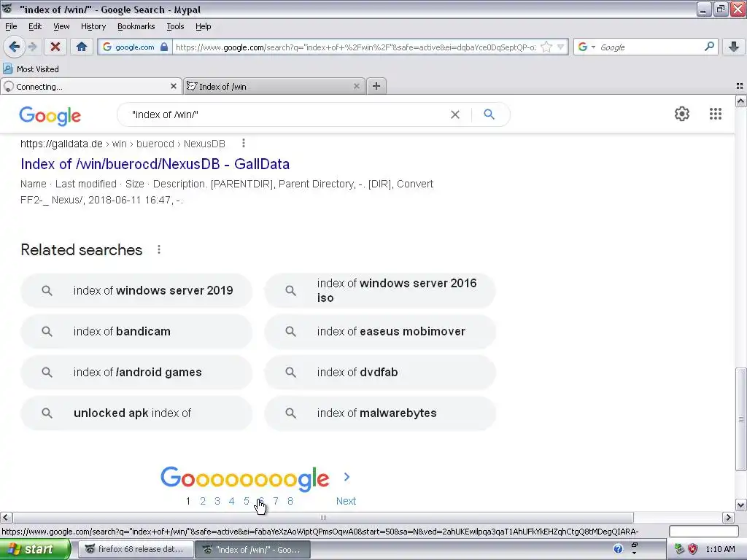Open Google settings gear
This screenshot has width=747, height=560.
[x=682, y=114]
